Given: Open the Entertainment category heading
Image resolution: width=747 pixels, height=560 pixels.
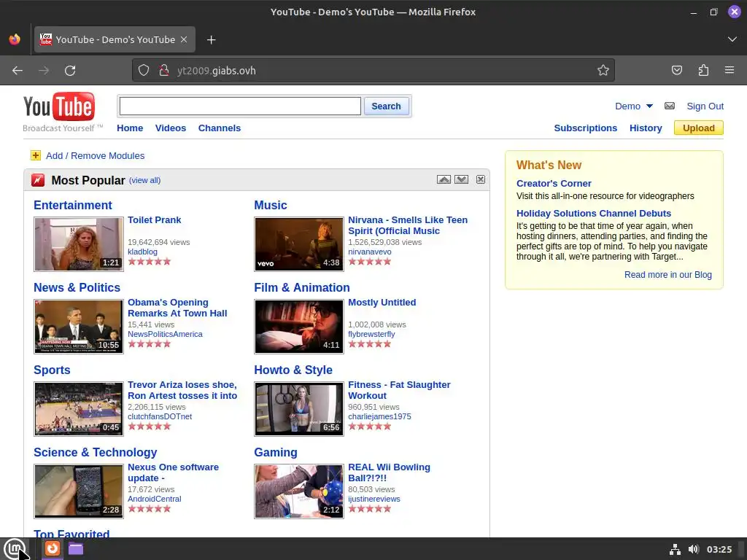Looking at the screenshot, I should click(x=73, y=205).
